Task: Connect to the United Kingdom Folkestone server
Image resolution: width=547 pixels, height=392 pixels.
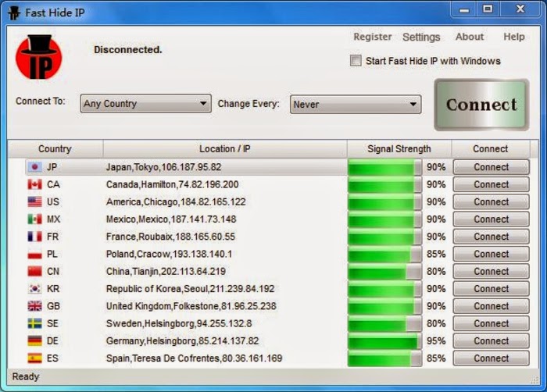Action: pyautogui.click(x=491, y=306)
